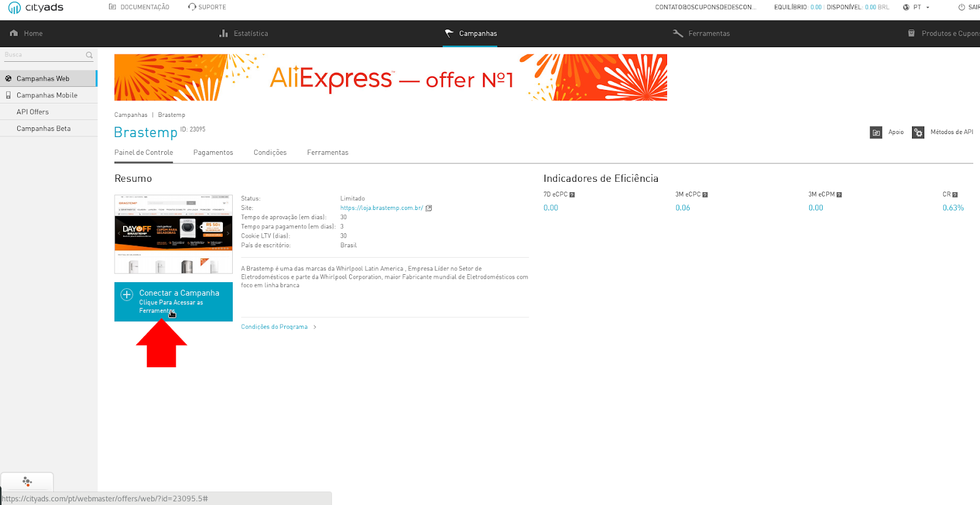Screen dimensions: 980x505
Task: Open the PT language dropdown
Action: 921,7
